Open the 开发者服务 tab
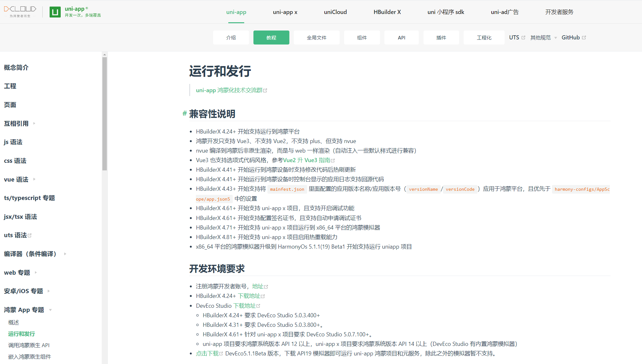The width and height of the screenshot is (642, 364). pos(559,12)
